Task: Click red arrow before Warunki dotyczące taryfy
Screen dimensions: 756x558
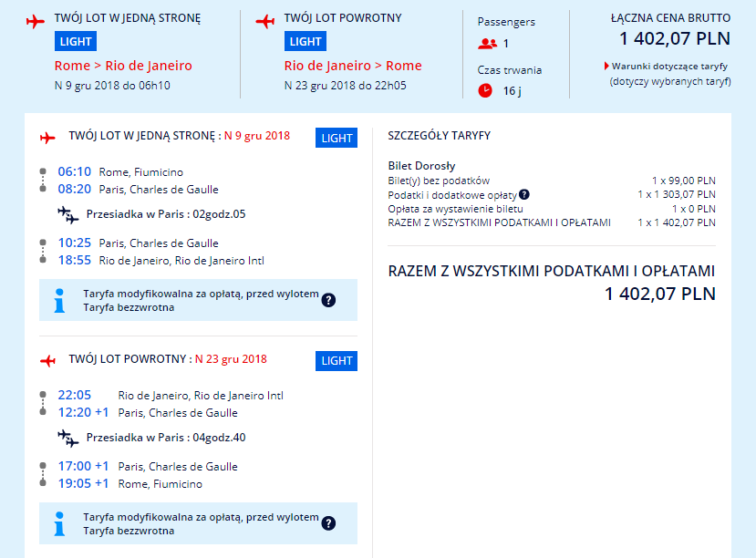Action: pos(606,66)
